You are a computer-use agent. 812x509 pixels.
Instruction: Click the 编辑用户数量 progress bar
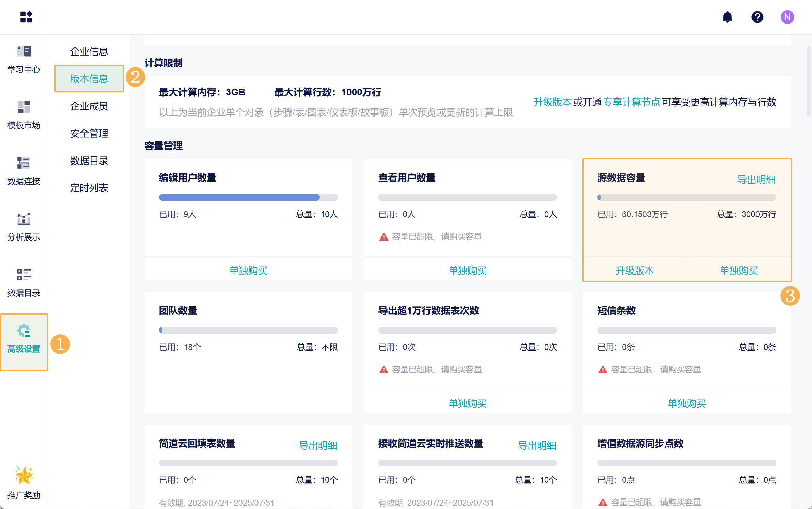pos(248,197)
